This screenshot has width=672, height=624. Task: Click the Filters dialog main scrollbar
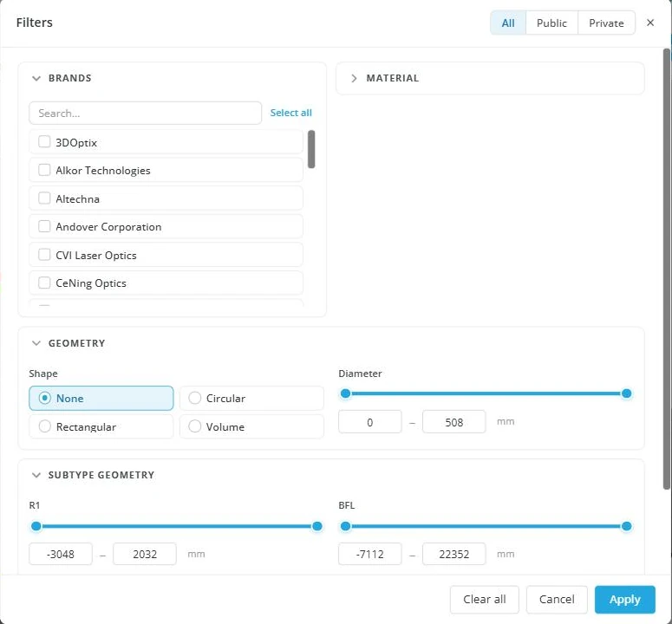tap(667, 269)
